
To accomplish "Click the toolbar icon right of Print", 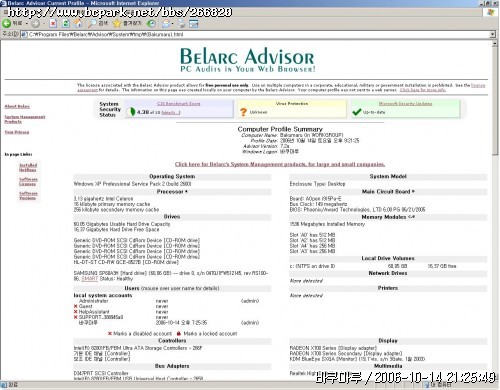I will pyautogui.click(x=194, y=23).
